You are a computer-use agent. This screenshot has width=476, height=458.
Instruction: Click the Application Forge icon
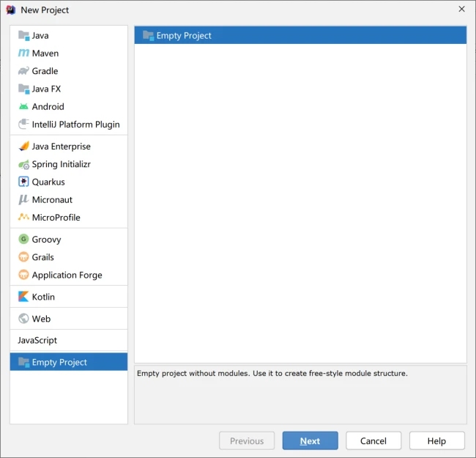click(23, 275)
